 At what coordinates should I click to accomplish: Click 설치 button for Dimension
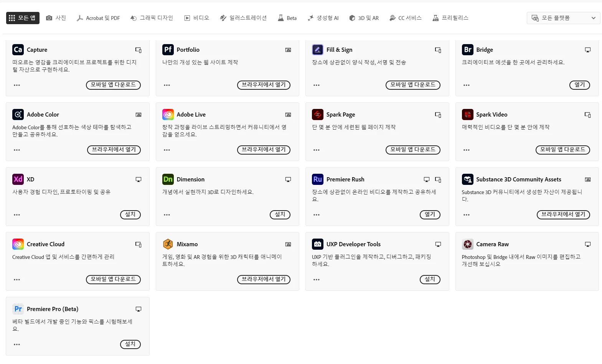(280, 215)
